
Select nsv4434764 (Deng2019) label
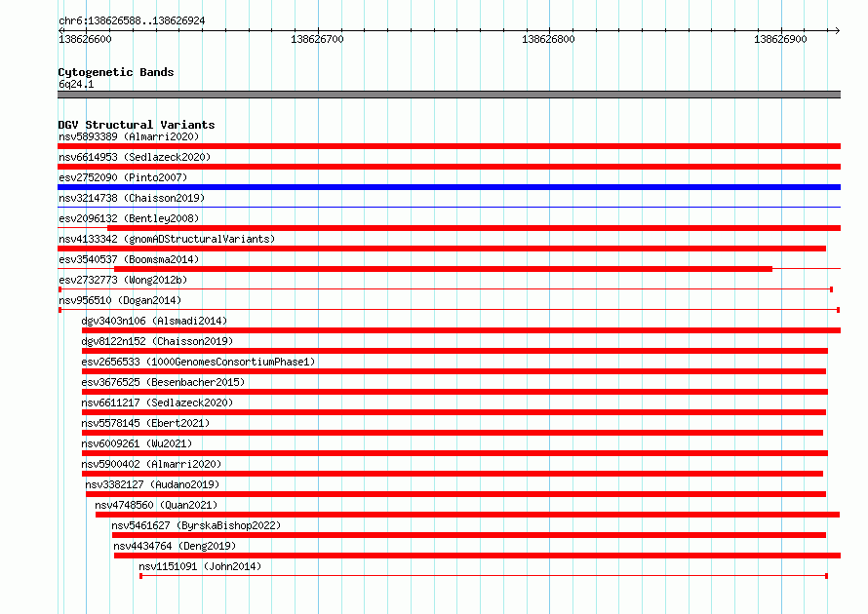(x=175, y=546)
